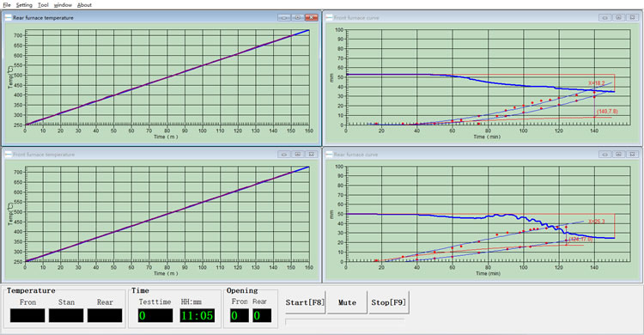Image resolution: width=644 pixels, height=335 pixels.
Task: Minimize the Front furnace temperature window
Action: click(x=284, y=154)
